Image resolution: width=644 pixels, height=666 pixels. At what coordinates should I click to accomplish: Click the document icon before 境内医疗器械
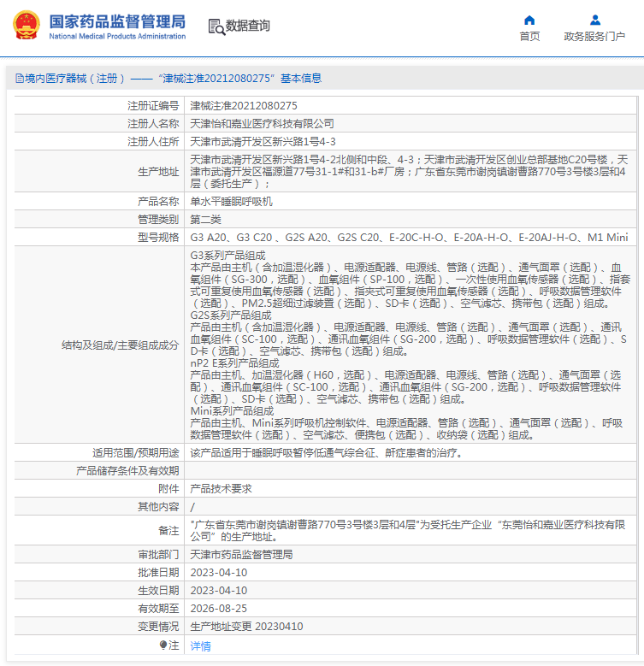(20, 78)
